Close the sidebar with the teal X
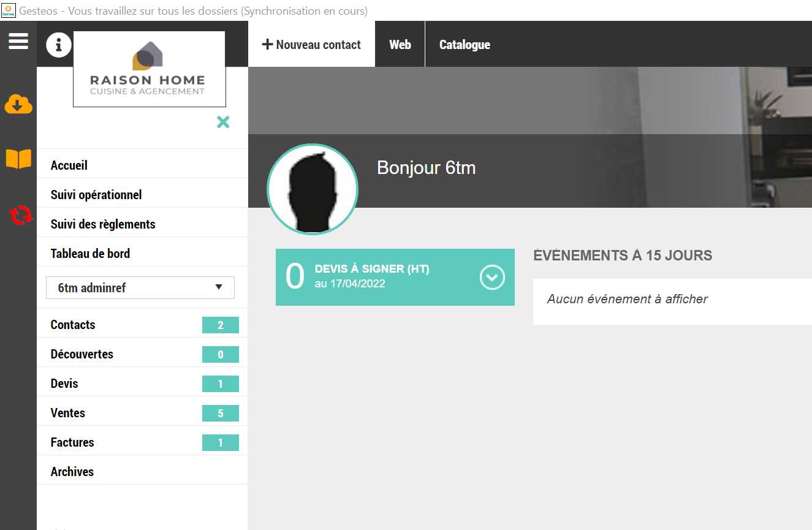 pos(223,122)
